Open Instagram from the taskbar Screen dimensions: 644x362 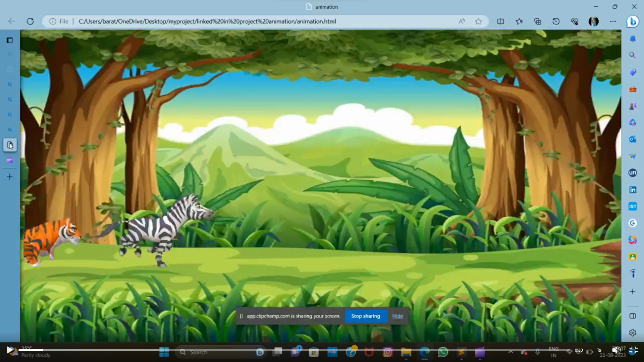click(x=387, y=352)
